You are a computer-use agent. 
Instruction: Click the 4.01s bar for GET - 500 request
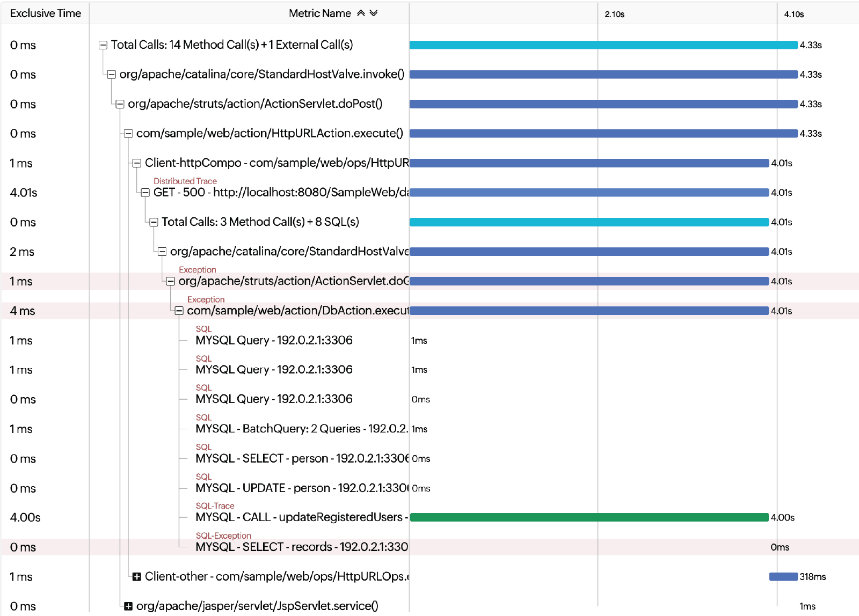(589, 193)
